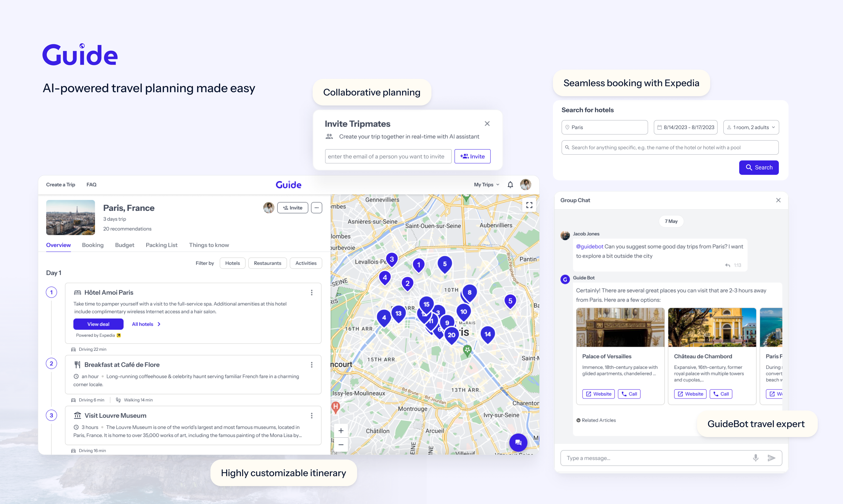Image resolution: width=843 pixels, height=504 pixels.
Task: Open the Packing List tab
Action: point(162,245)
